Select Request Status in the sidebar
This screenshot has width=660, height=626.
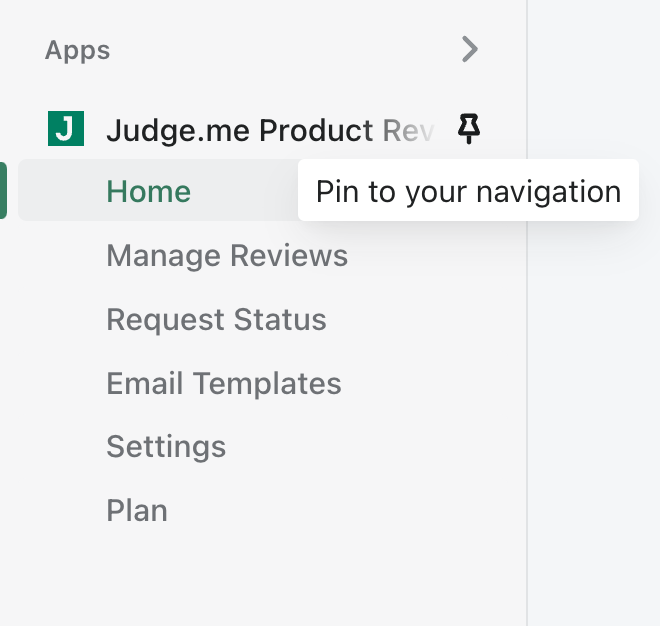216,320
